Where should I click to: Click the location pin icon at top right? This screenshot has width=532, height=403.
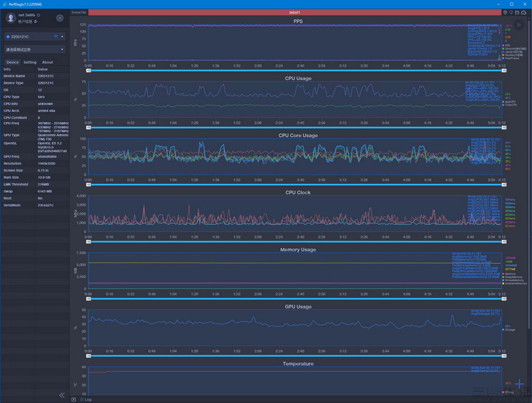(505, 12)
